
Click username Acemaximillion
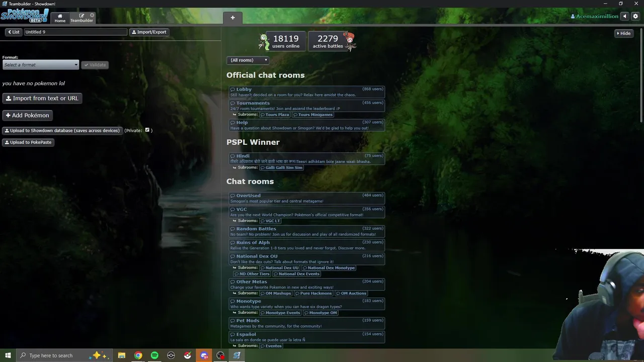pos(594,17)
